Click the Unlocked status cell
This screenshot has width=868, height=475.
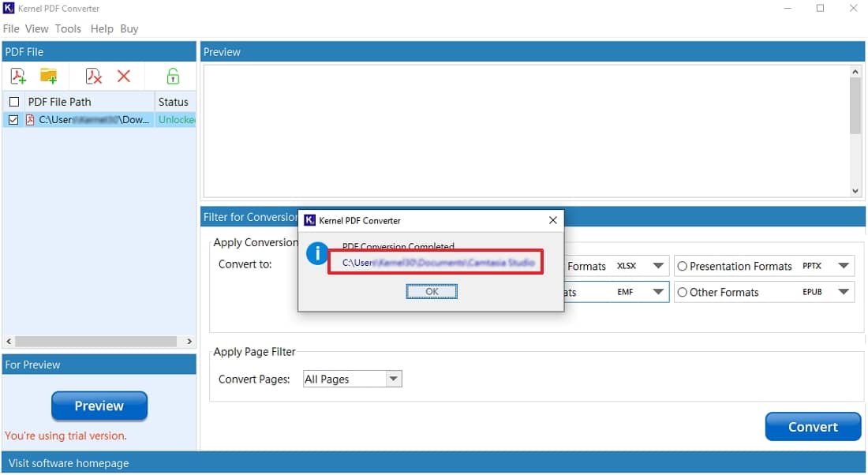[x=176, y=120]
